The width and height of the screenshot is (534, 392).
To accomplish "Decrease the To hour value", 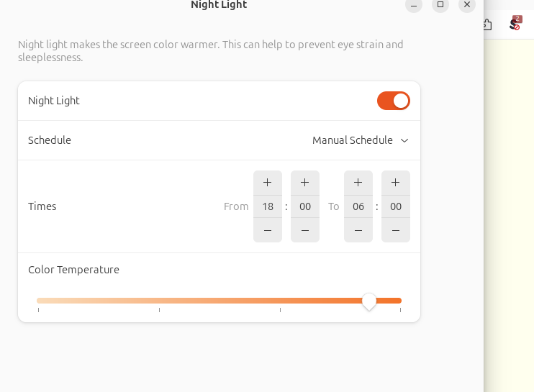I will click(358, 230).
